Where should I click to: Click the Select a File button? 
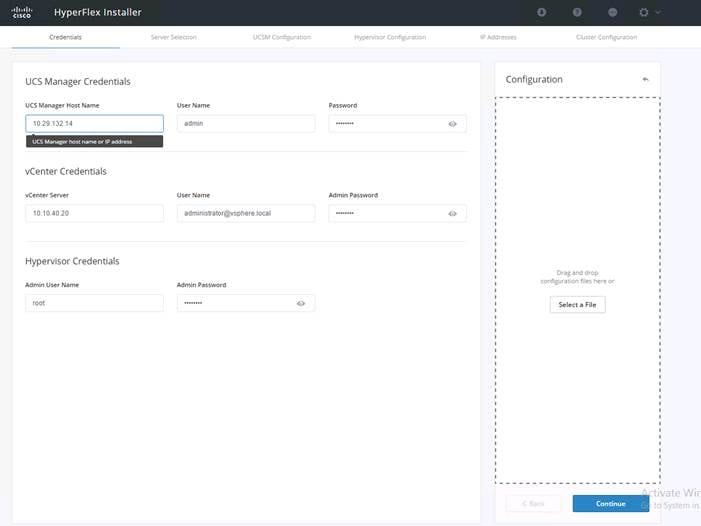(x=577, y=305)
